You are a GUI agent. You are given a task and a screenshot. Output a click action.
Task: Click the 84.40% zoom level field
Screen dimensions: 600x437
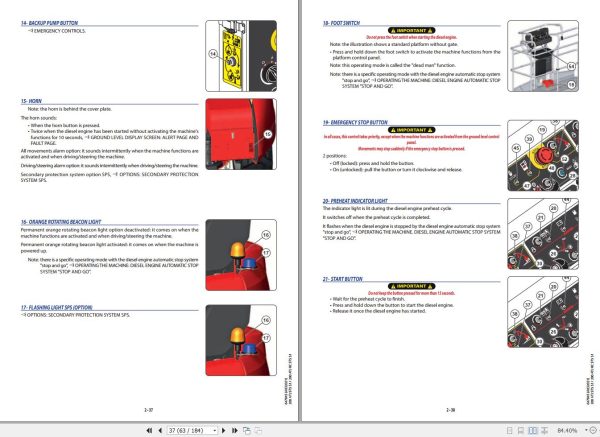(x=567, y=430)
